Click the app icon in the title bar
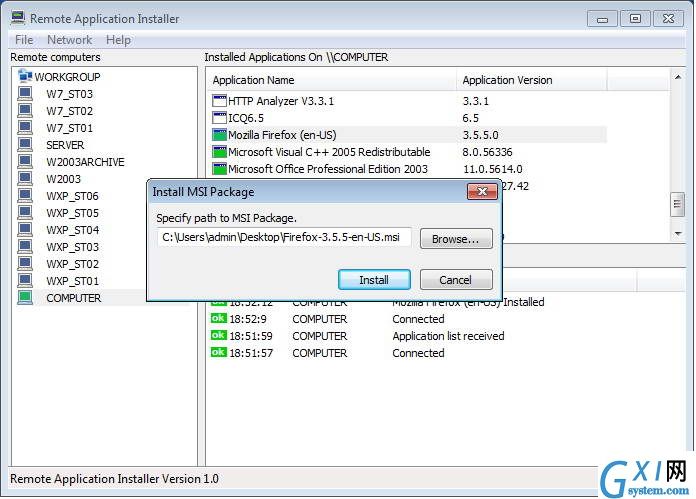The image size is (696, 499). pos(18,18)
